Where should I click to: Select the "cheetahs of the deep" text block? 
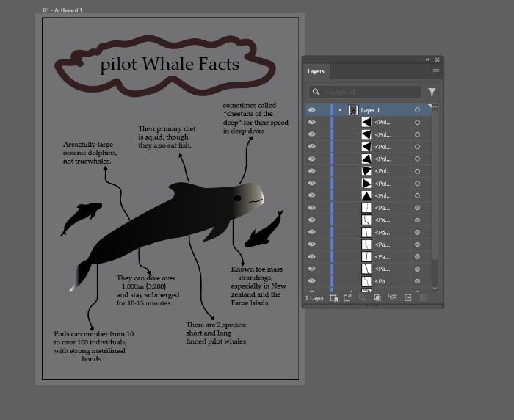pos(256,118)
